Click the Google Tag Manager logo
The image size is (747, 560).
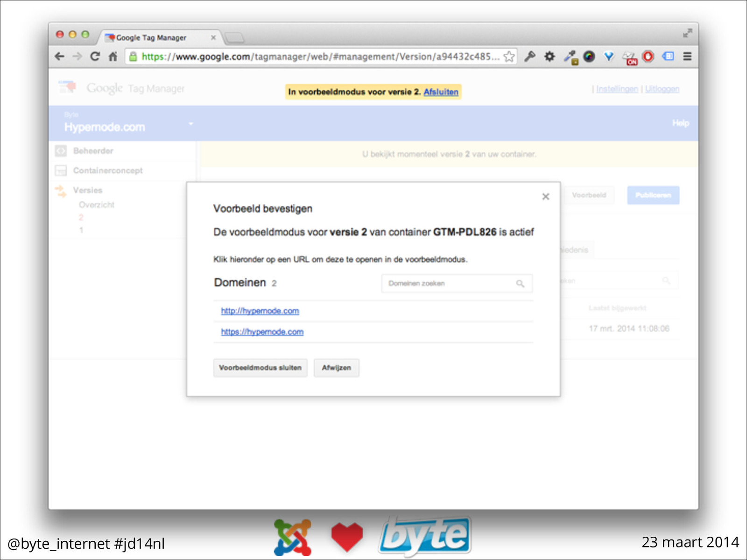(121, 88)
